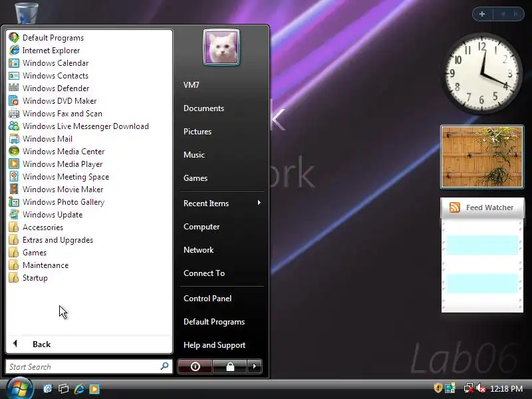Click the security shield tray icon
Viewport: 532px width, 399px height.
click(438, 388)
